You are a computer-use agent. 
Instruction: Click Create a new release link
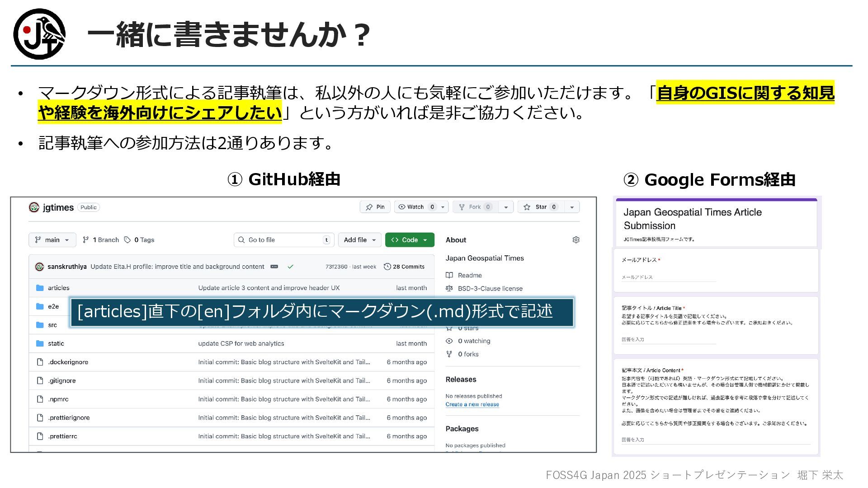pyautogui.click(x=472, y=404)
